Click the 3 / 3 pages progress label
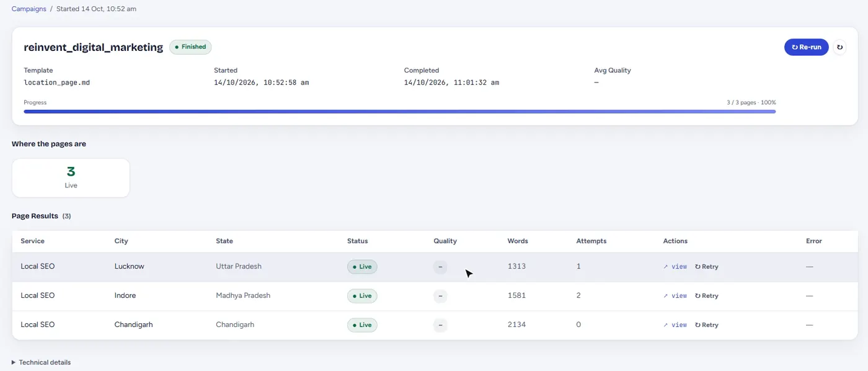 click(x=751, y=102)
